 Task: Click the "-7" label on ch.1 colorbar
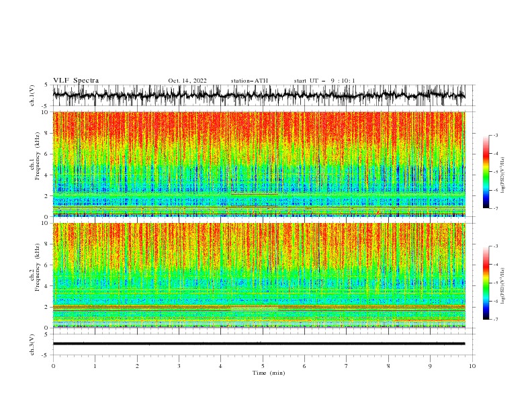point(495,208)
